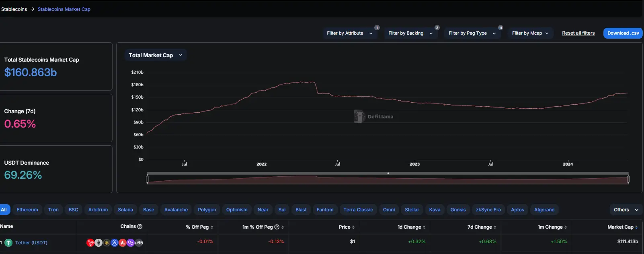This screenshot has width=644, height=254.
Task: Select the Omni chain tab
Action: tap(389, 210)
